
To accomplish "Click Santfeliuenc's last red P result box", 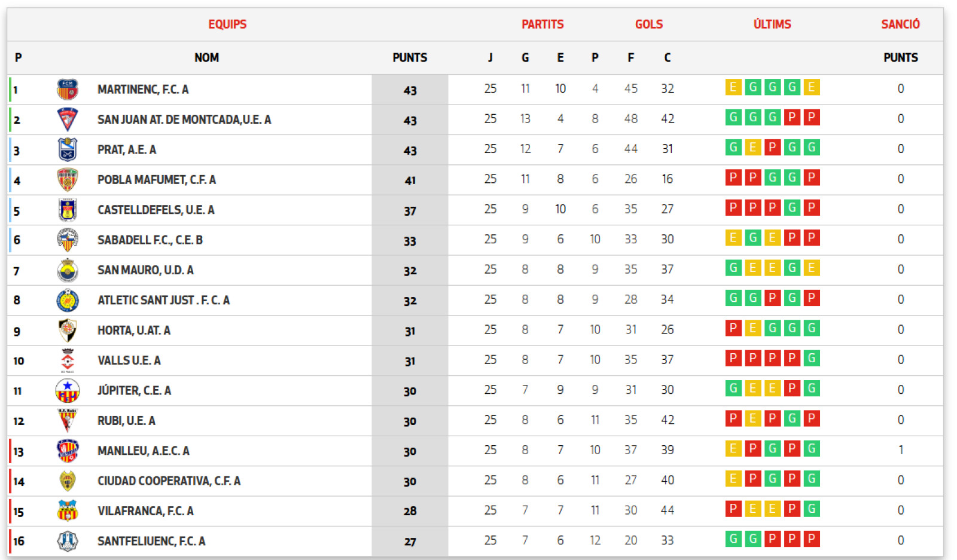I will tap(811, 539).
